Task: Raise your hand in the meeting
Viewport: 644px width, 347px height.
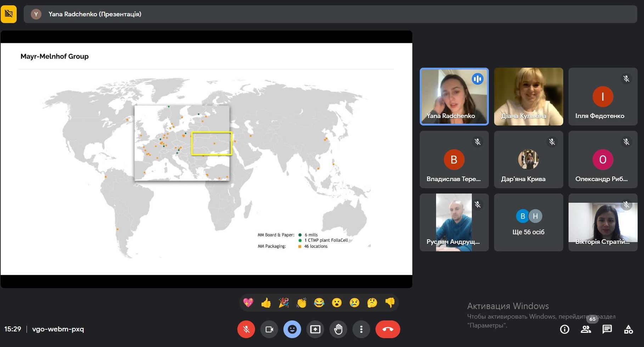Action: click(x=338, y=329)
